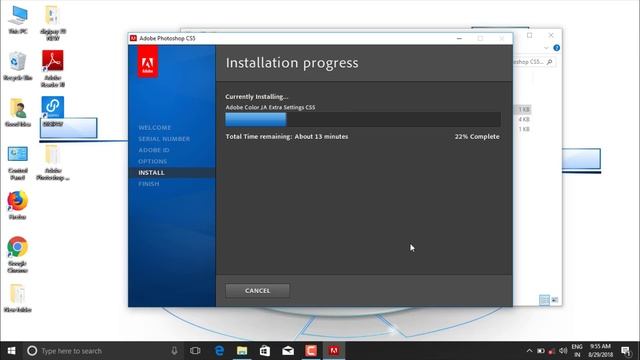Click the Adobe installer taskbar icon
The image size is (640, 360).
[334, 351]
